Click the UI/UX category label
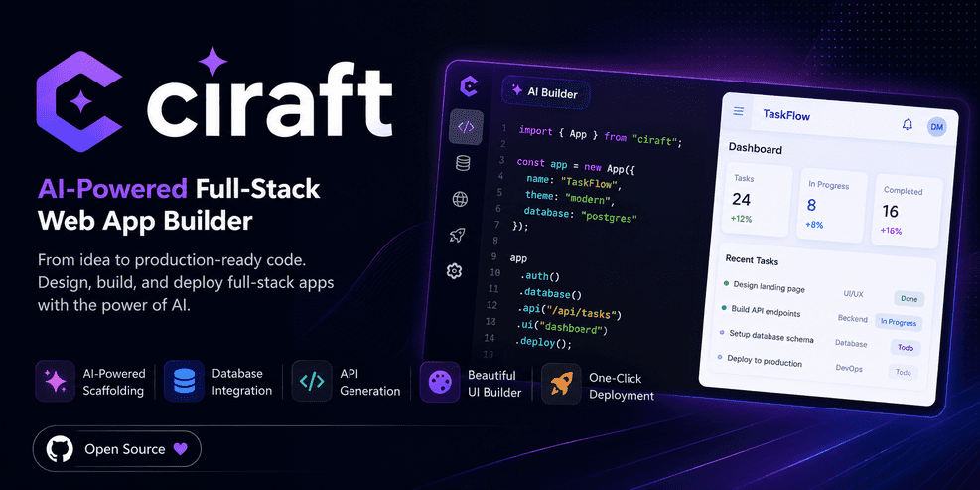The image size is (980, 490). pos(853,293)
